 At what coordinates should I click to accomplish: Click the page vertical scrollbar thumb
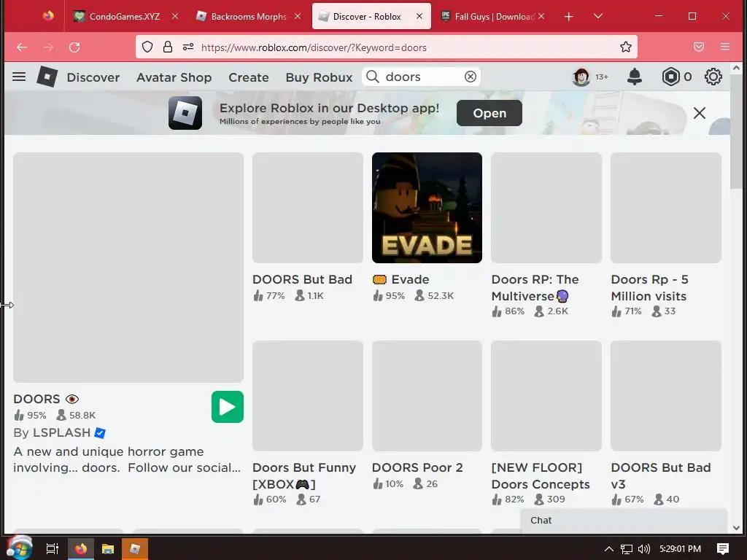pyautogui.click(x=736, y=133)
